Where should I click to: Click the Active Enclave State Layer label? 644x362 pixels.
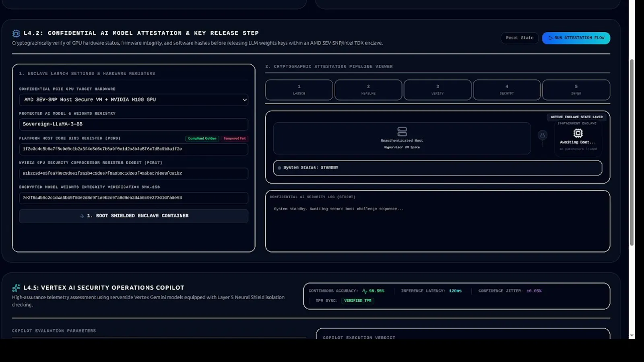point(577,117)
